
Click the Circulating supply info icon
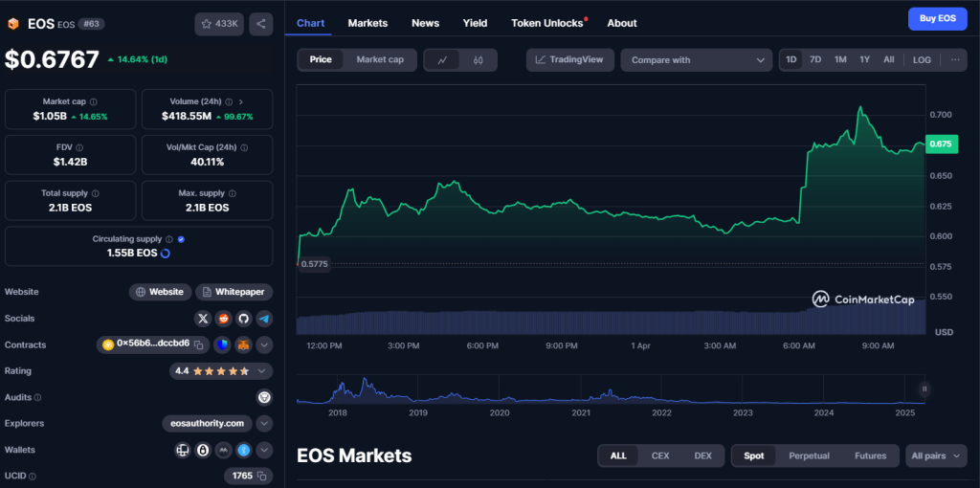[168, 238]
